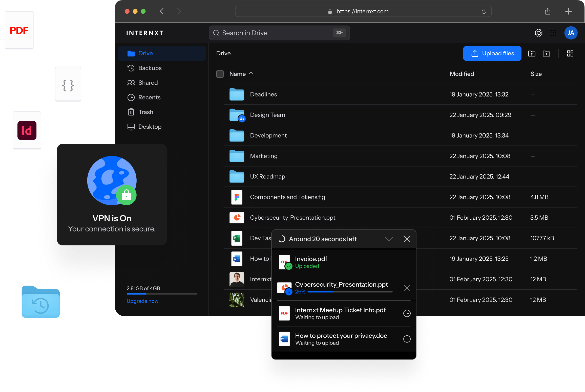Click the Upgrade now link
Viewport: 585px width, 392px height.
[142, 301]
